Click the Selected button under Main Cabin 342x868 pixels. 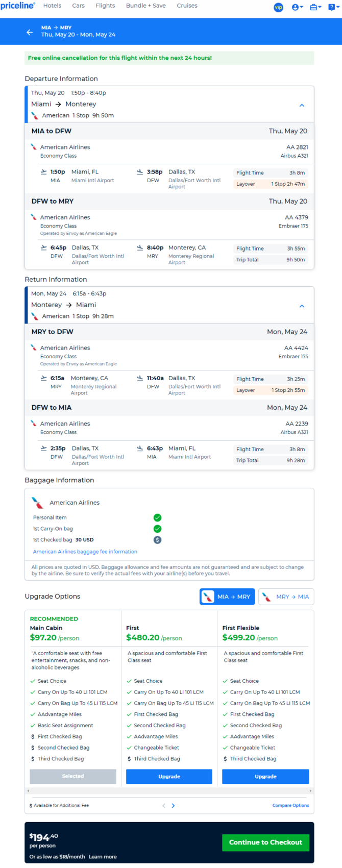73,776
